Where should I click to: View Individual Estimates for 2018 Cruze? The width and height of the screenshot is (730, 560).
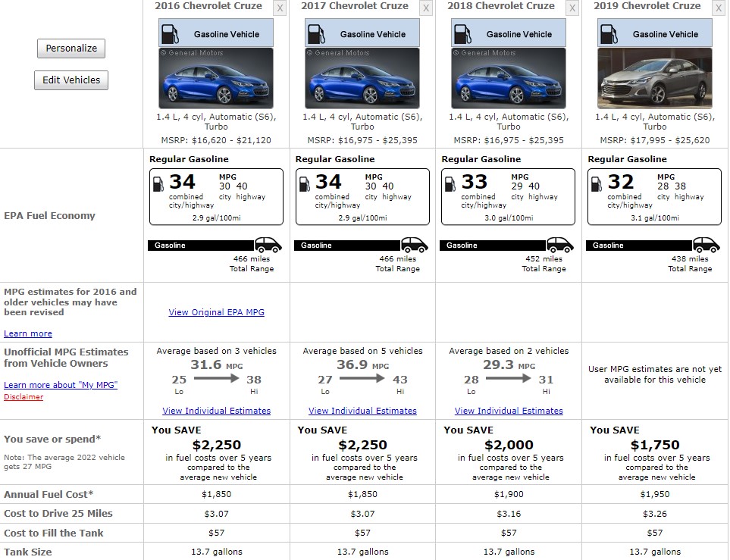[x=509, y=411]
